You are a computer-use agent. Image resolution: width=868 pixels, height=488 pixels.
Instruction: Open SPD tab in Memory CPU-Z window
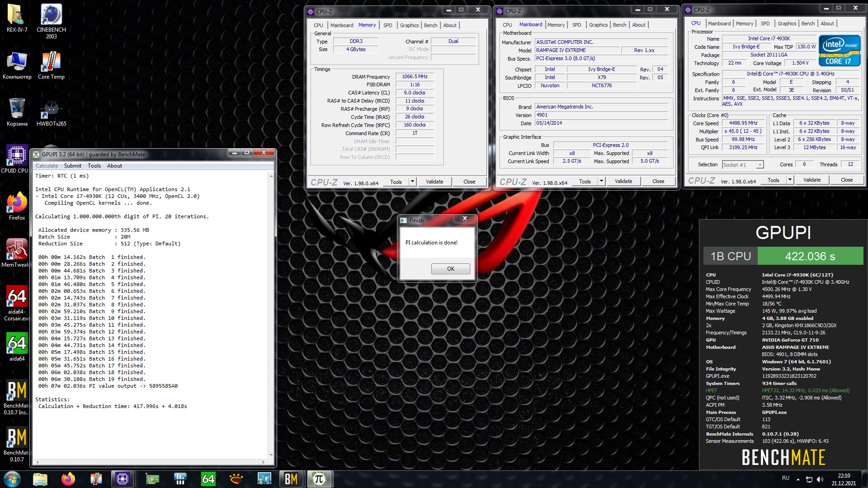[x=387, y=25]
